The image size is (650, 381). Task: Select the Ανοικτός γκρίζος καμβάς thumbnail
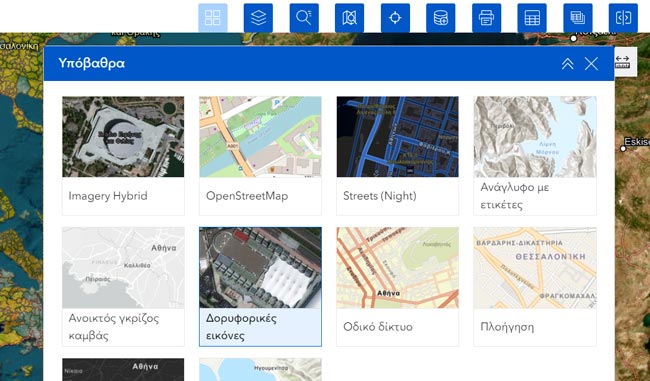click(123, 267)
